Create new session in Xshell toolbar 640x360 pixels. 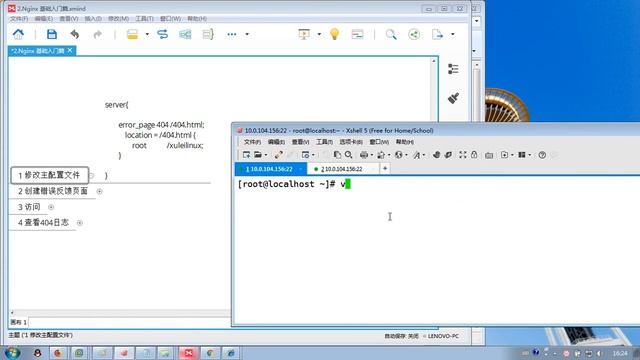[x=246, y=155]
